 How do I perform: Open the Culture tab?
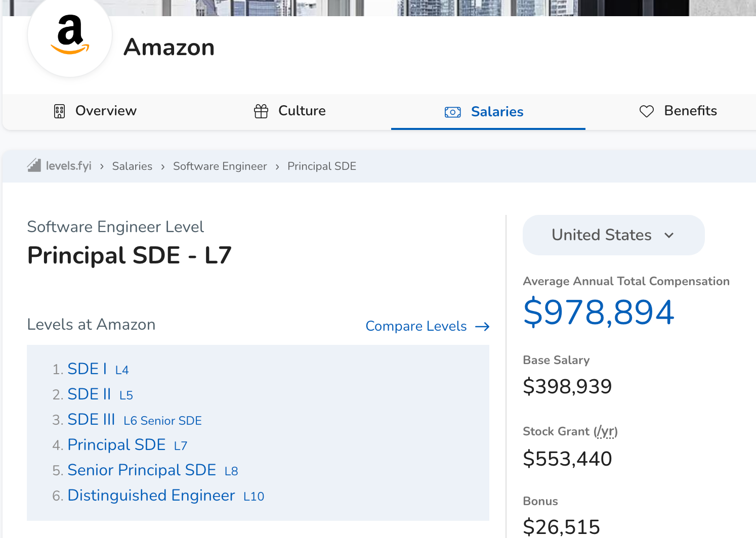pos(302,111)
